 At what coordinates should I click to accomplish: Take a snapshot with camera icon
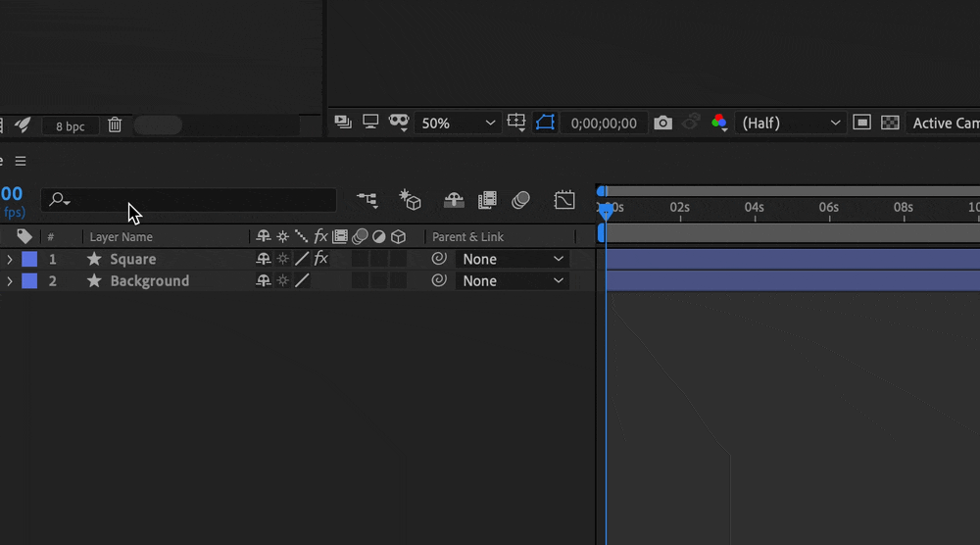coord(662,123)
